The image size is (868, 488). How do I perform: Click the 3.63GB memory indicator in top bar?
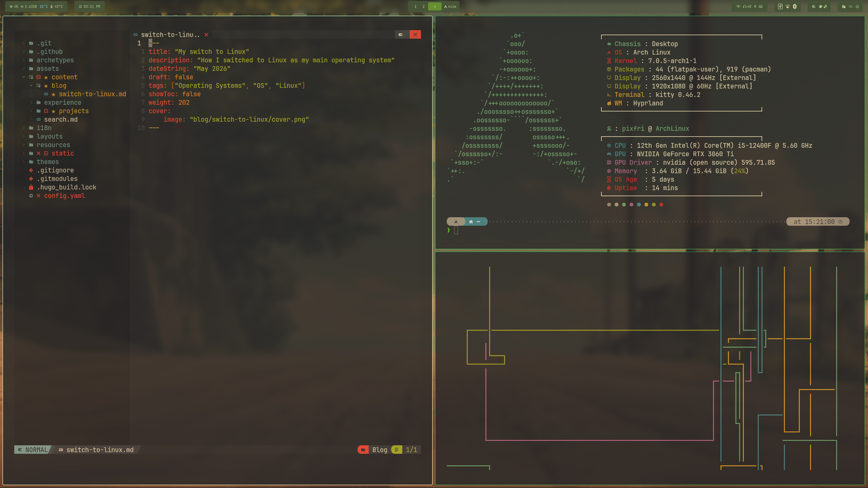(x=28, y=6)
